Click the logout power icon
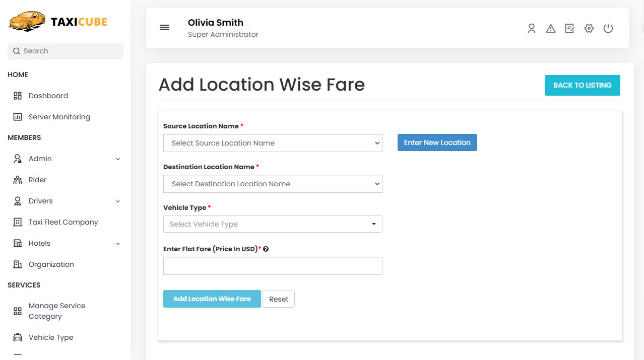 coord(608,29)
